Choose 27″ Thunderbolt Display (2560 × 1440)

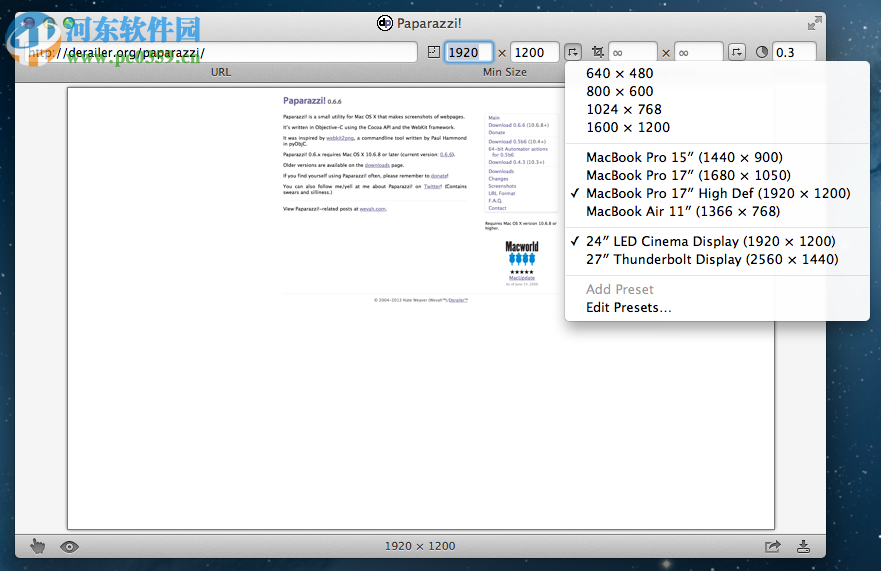click(717, 259)
